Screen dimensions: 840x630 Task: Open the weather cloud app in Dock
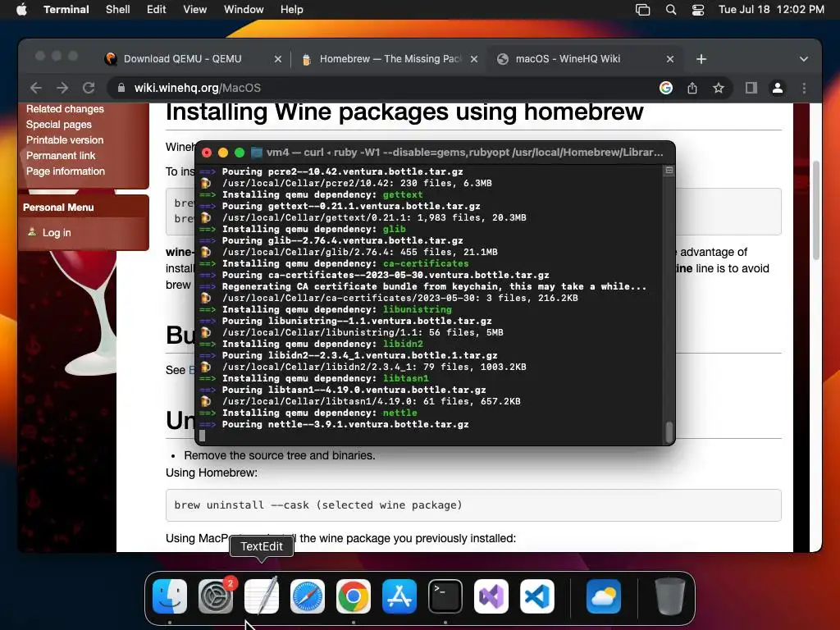coord(604,596)
